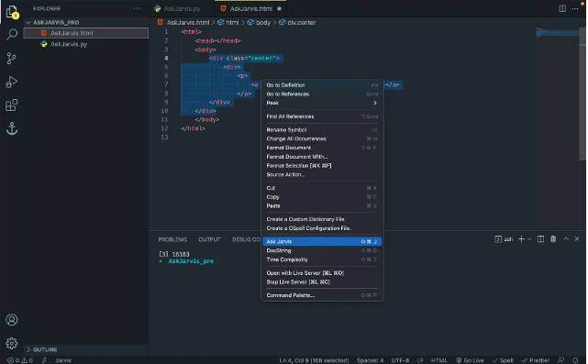This screenshot has height=364, width=588.
Task: Click the body breadcrumb segment
Action: [x=259, y=23]
